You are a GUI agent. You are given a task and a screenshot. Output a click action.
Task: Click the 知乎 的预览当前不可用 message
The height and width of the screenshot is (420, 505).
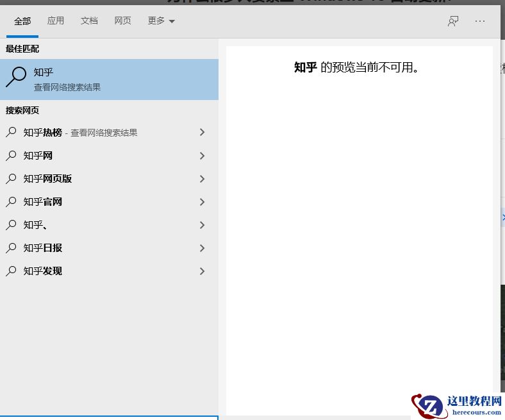point(356,67)
